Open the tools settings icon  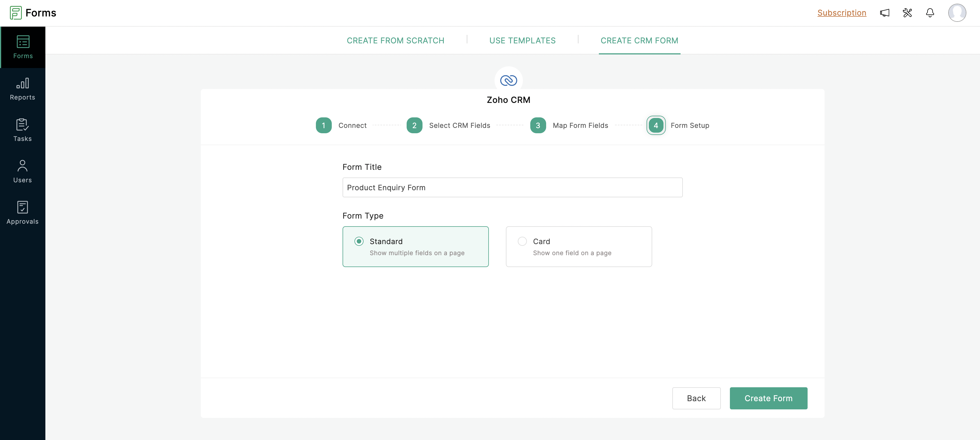[907, 13]
